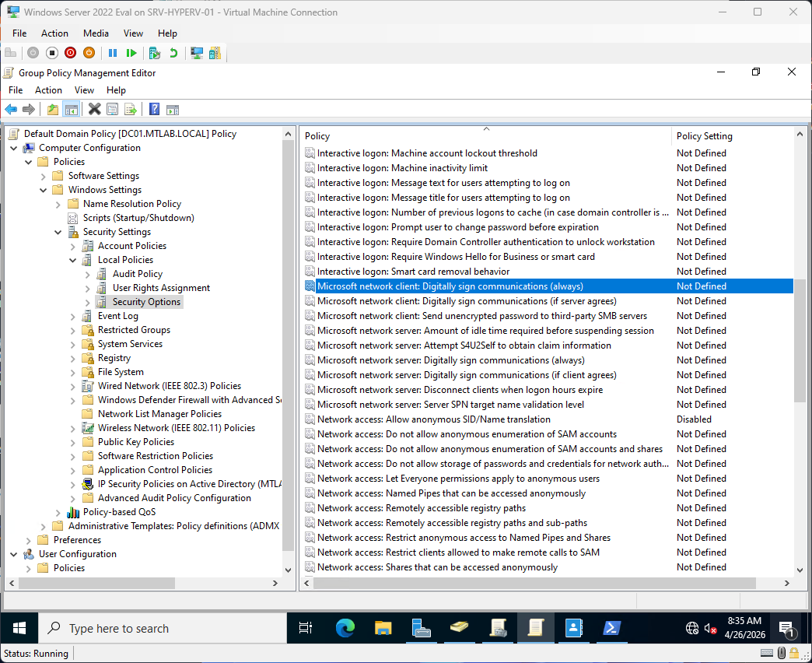Click the Enhanced Session monitor icon
The height and width of the screenshot is (663, 812).
click(197, 53)
